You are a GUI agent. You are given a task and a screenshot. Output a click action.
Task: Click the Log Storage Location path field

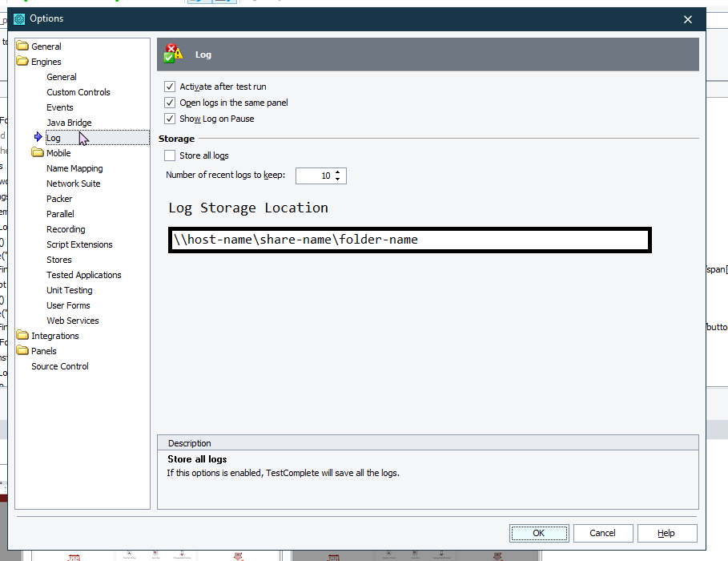410,240
